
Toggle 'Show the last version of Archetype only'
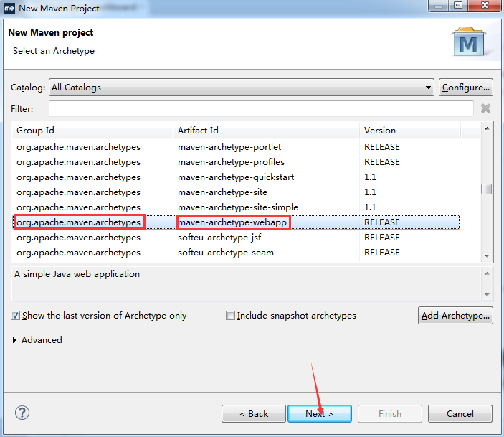15,315
